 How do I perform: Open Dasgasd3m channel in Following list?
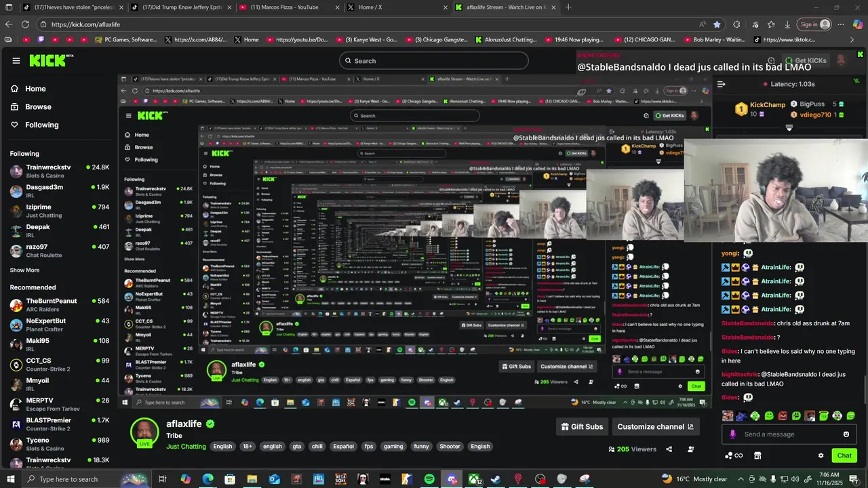[60, 191]
